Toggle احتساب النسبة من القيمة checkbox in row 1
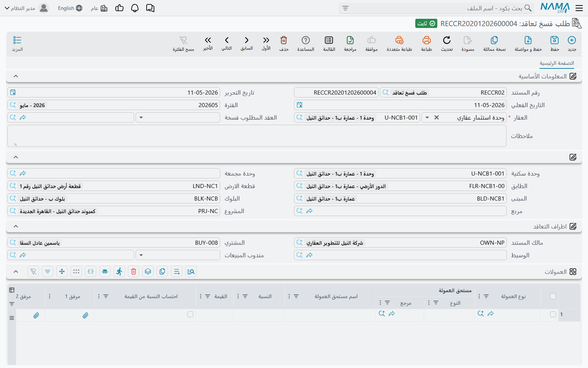Viewport: 588px width, 368px height. (x=190, y=314)
